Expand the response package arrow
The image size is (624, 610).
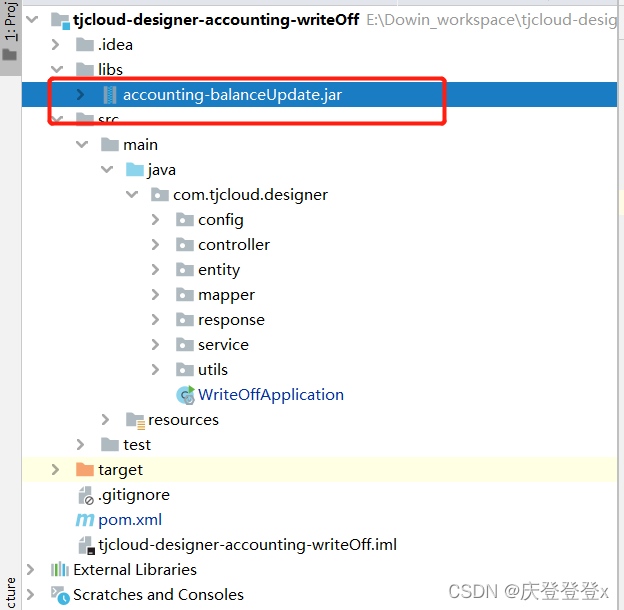point(156,320)
